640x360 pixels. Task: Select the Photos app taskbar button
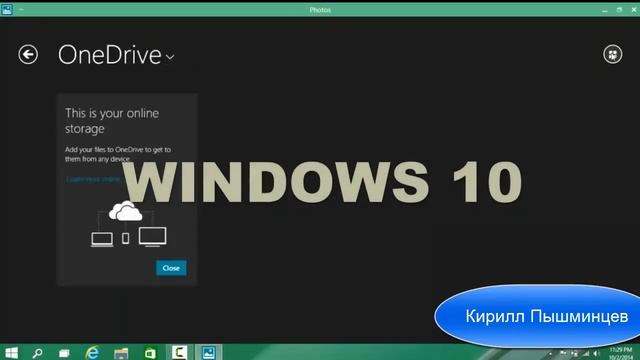pyautogui.click(x=209, y=352)
